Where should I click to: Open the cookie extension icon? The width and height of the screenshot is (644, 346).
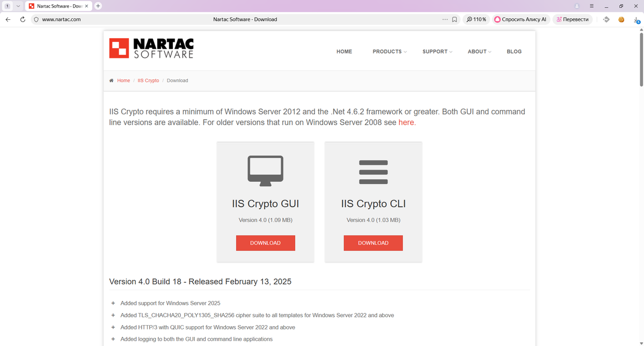point(621,19)
